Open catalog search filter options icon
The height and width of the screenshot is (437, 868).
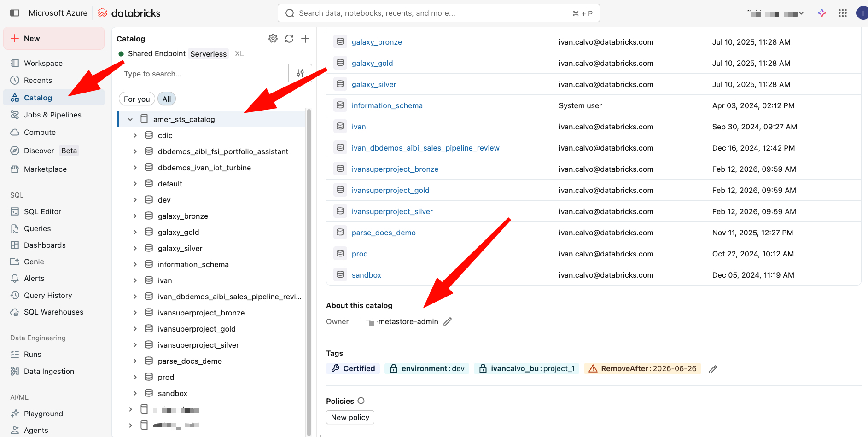click(300, 73)
